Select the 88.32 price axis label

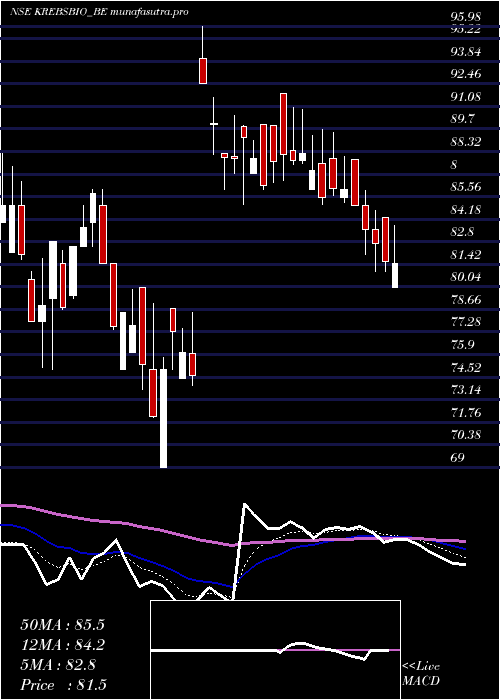click(466, 142)
